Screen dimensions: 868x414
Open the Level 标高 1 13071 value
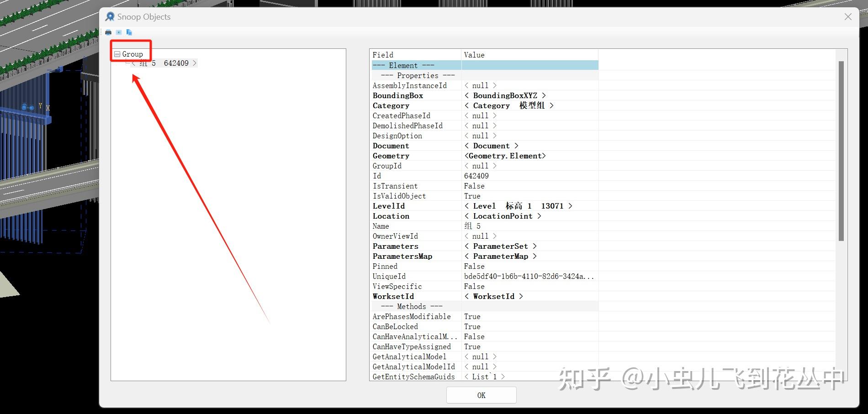coord(518,206)
